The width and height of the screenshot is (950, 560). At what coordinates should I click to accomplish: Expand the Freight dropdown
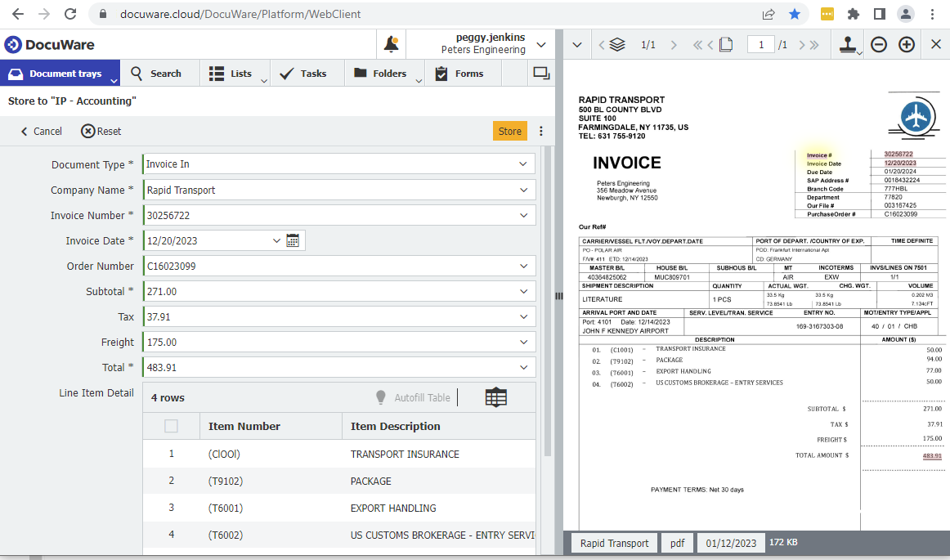pos(523,342)
